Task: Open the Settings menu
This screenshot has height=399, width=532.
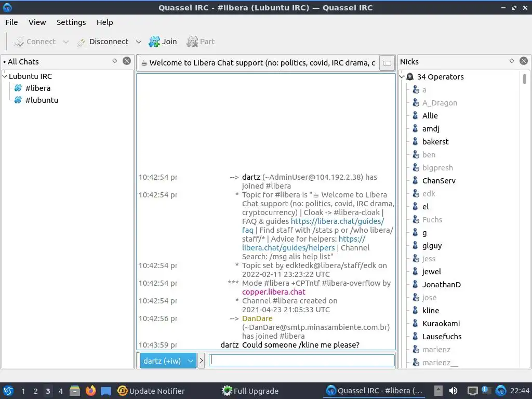Action: click(x=71, y=22)
